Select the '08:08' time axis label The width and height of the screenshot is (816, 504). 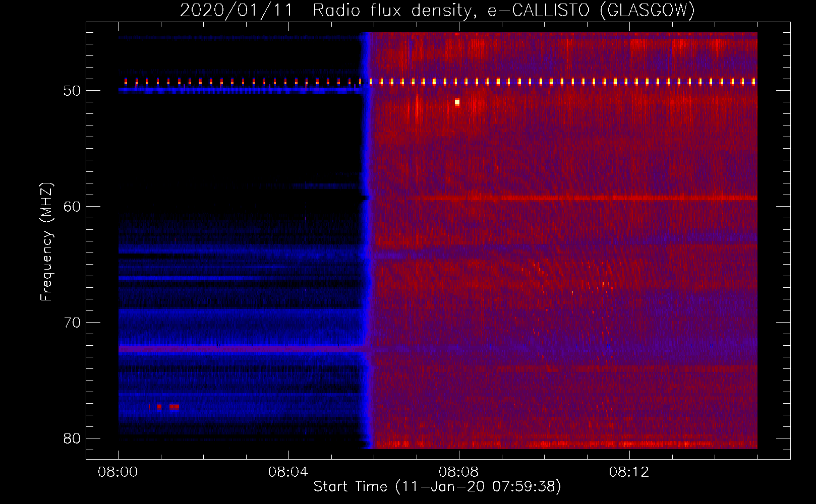[x=458, y=472]
